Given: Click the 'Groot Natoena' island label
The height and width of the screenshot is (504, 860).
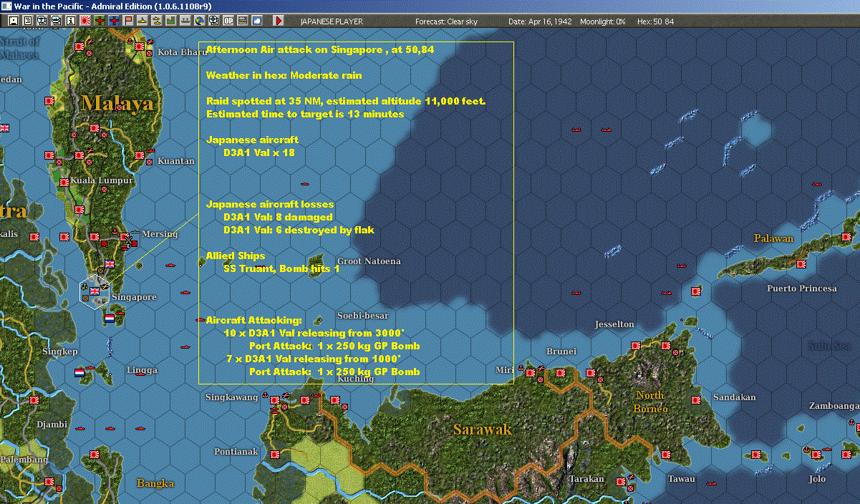Looking at the screenshot, I should 369,261.
